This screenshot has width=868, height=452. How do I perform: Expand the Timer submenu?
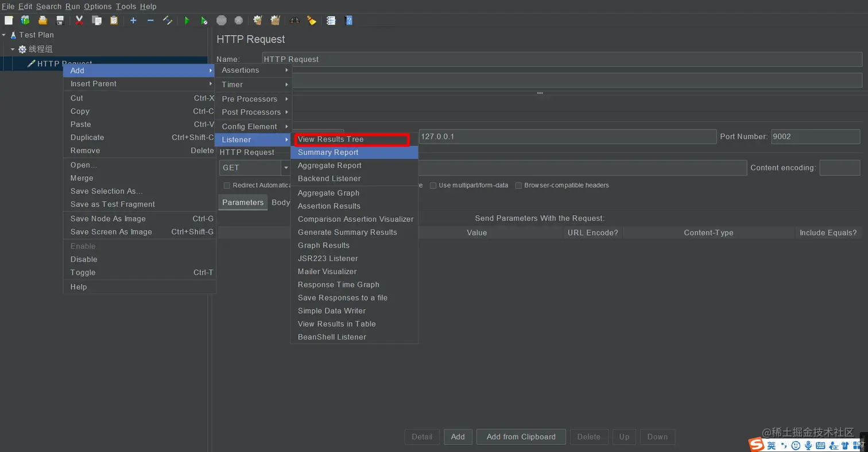point(253,84)
